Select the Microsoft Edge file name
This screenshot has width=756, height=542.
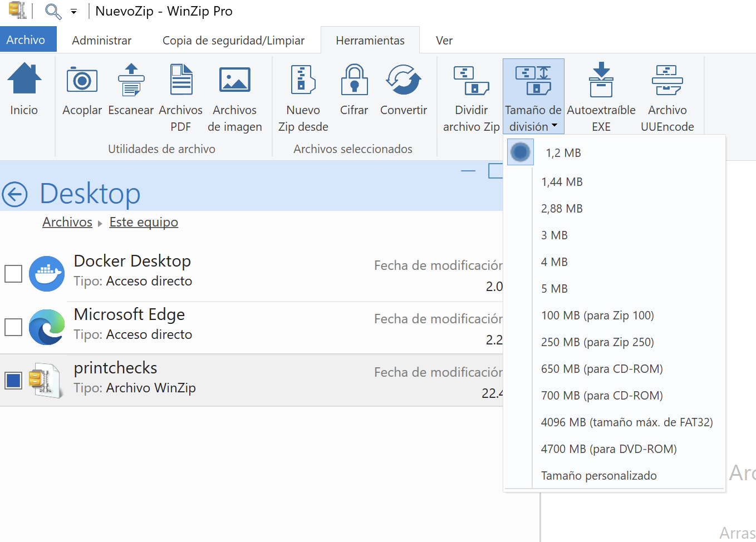129,314
